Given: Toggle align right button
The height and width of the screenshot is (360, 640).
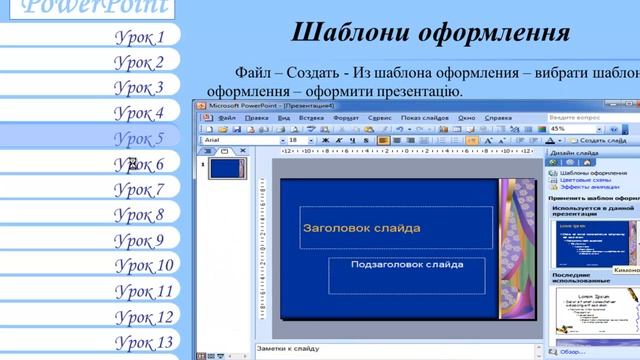Looking at the screenshot, I should click(411, 140).
